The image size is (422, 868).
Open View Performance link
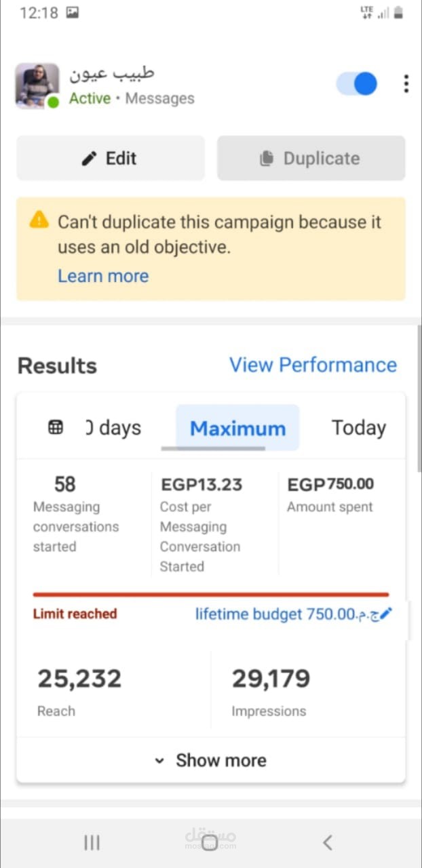click(x=313, y=365)
